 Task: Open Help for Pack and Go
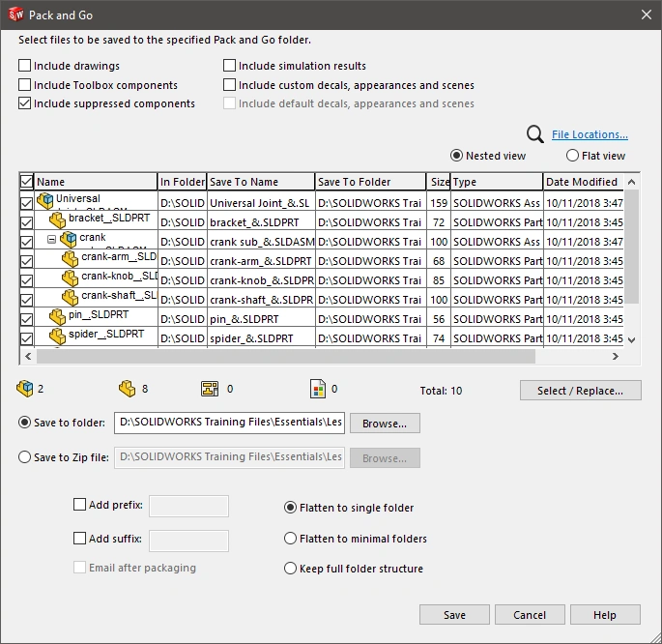point(605,614)
